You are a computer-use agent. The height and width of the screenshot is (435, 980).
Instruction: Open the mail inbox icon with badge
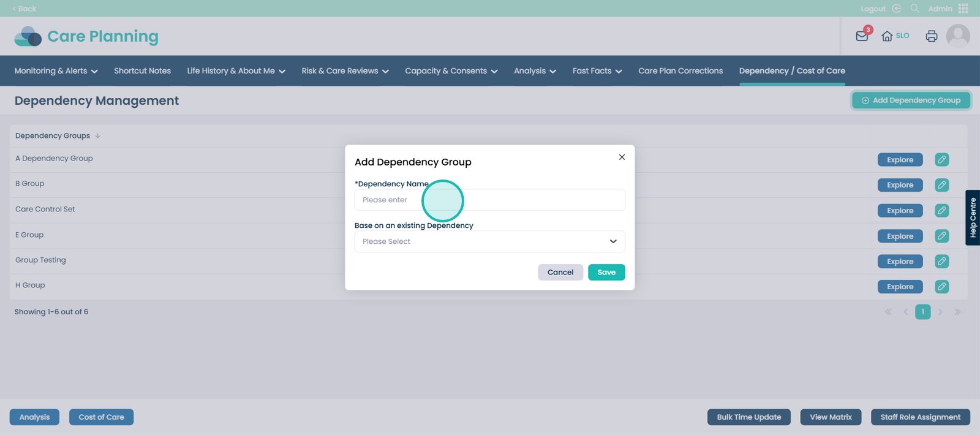tap(862, 36)
